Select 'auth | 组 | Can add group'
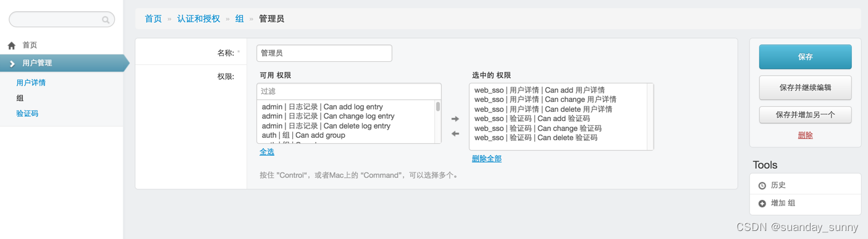Viewport: 868px width, 239px height. 303,135
